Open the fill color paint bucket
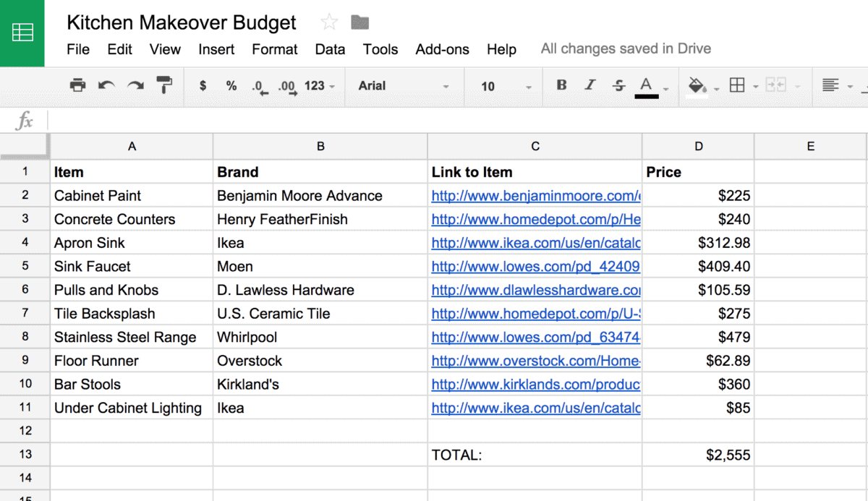Screen dimensions: 868x501 pyautogui.click(x=697, y=86)
